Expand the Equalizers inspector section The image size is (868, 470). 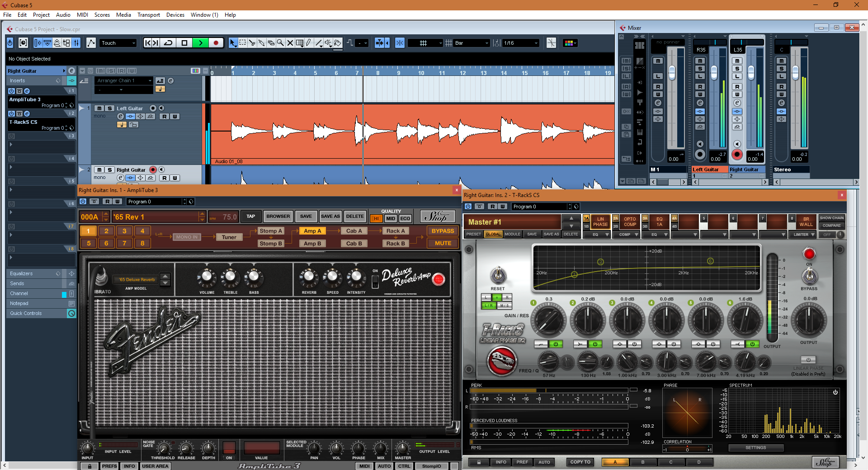click(41, 273)
